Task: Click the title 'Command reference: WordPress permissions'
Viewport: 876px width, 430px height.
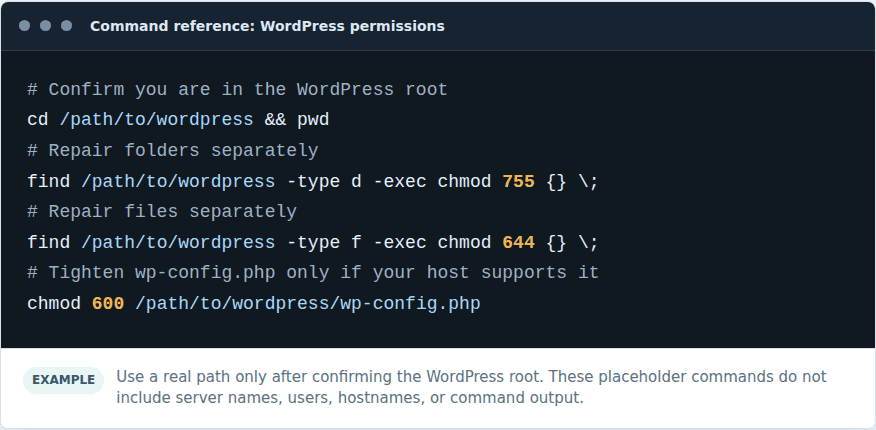Action: 267,26
